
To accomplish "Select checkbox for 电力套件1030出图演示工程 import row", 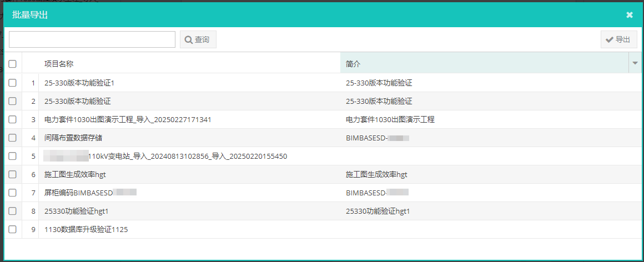I will coord(12,119).
